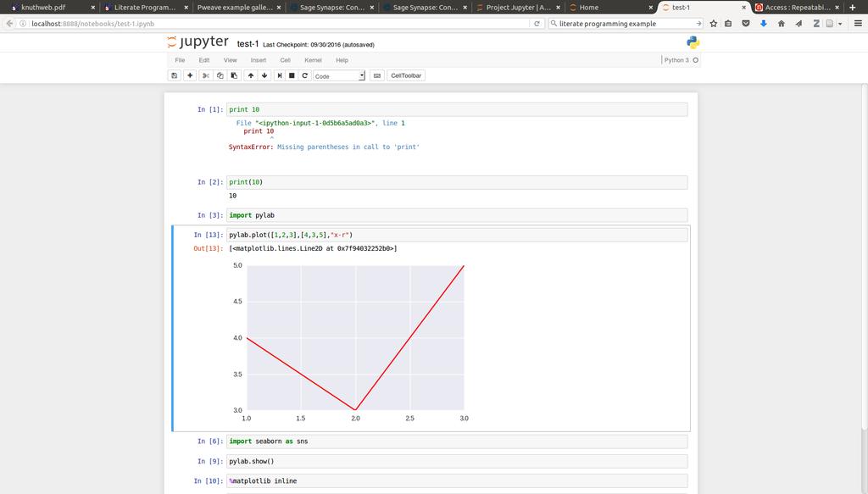The height and width of the screenshot is (494, 868).
Task: Open the Kernel menu
Action: coord(313,60)
